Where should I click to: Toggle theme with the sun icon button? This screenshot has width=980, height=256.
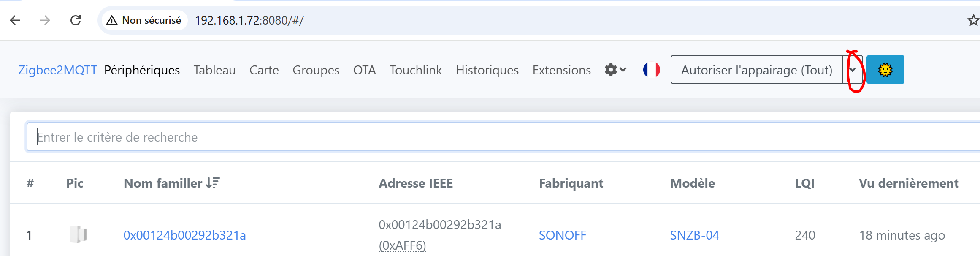click(885, 70)
